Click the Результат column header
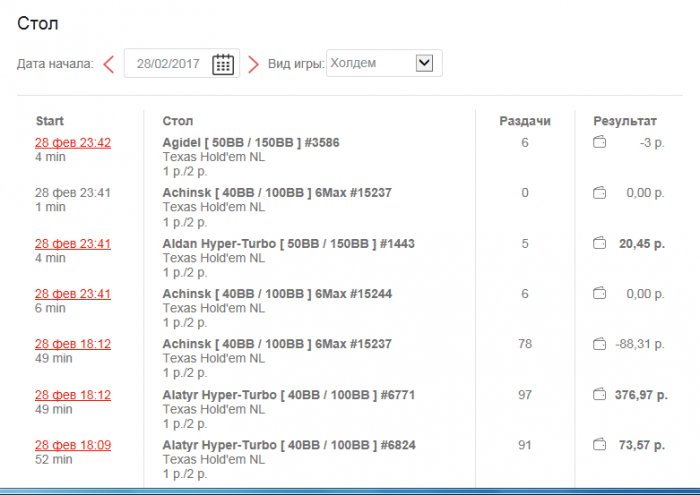Screen dimensions: 700x495 [x=625, y=121]
